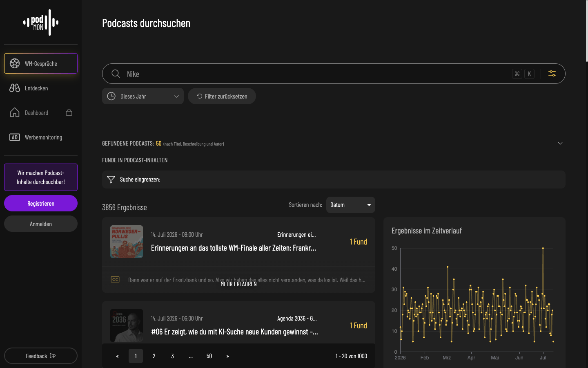This screenshot has height=368, width=588.
Task: Open the Dieses Jahr time range dropdown
Action: tap(143, 96)
